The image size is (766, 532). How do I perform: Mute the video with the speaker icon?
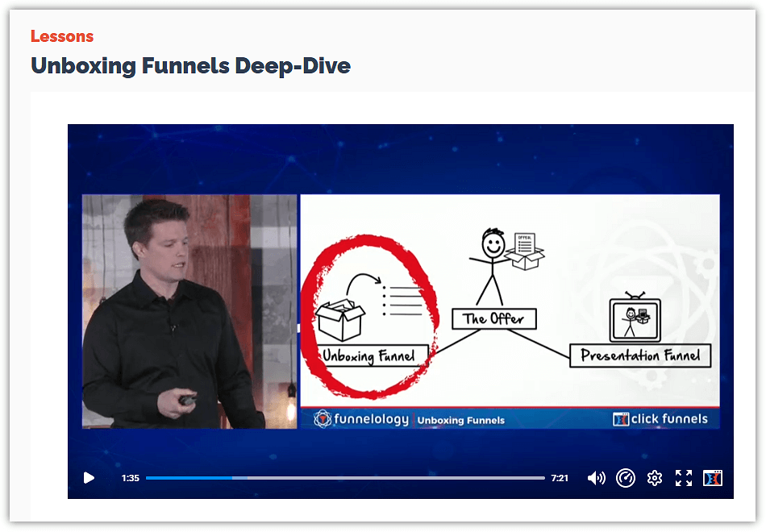coord(596,478)
